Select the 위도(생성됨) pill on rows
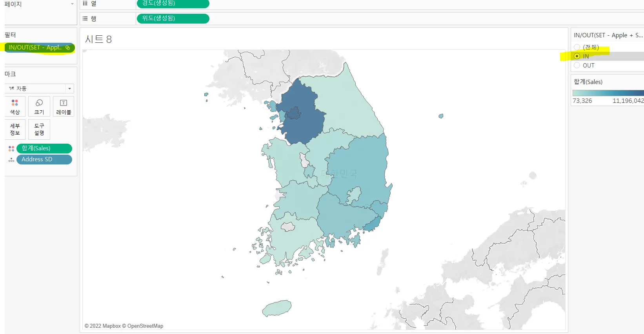644x334 pixels. tap(173, 18)
